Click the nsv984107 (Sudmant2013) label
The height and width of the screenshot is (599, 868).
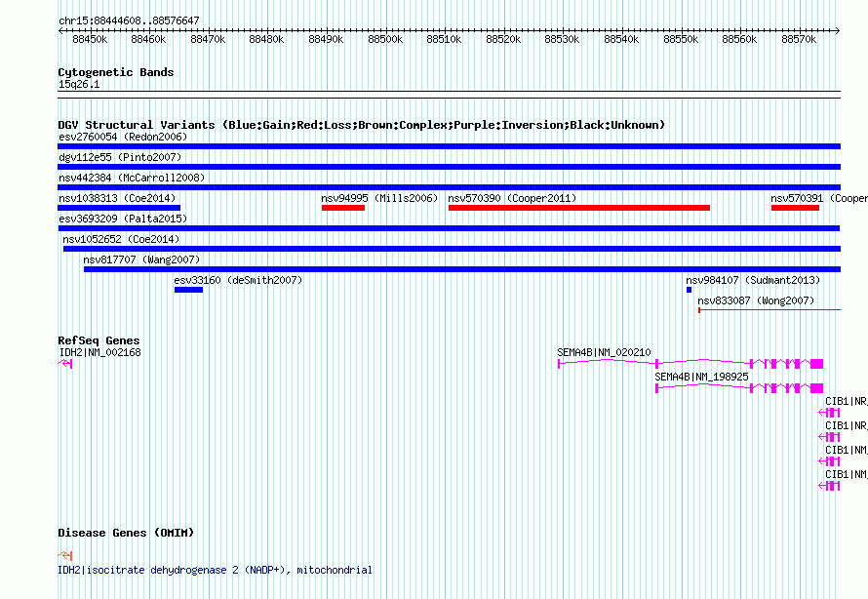753,280
